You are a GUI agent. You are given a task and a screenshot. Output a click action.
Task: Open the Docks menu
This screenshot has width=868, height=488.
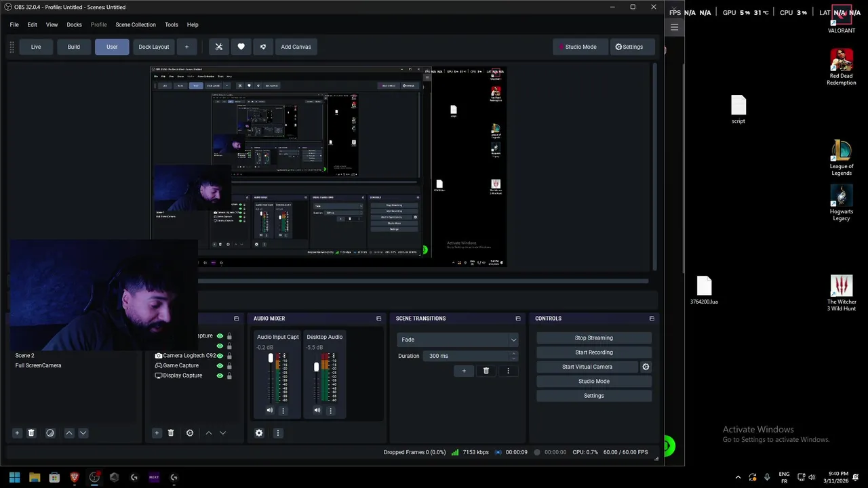tap(74, 24)
